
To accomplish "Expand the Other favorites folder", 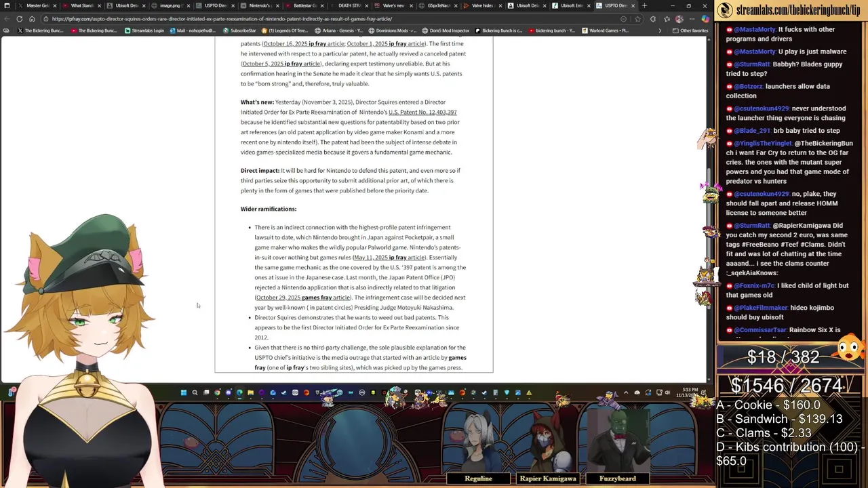I will tap(690, 30).
